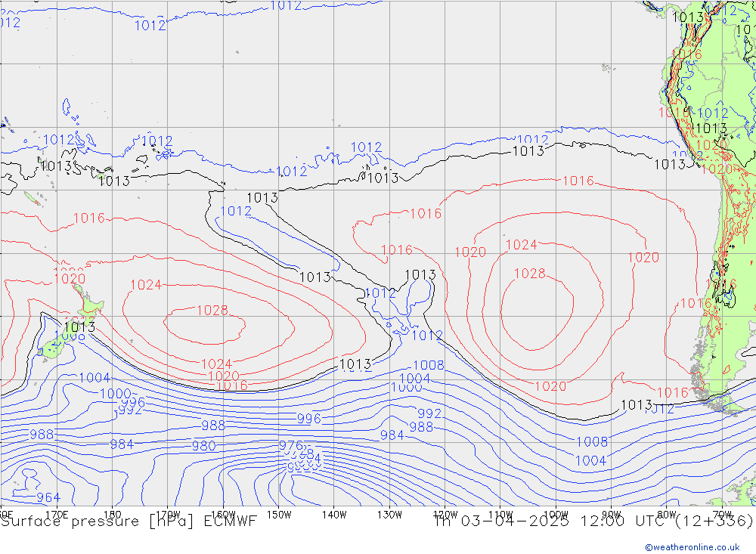This screenshot has height=554, width=756.
Task: Click the 'Surface pressure [hPa] ECMWF' title text
Action: pos(129,522)
